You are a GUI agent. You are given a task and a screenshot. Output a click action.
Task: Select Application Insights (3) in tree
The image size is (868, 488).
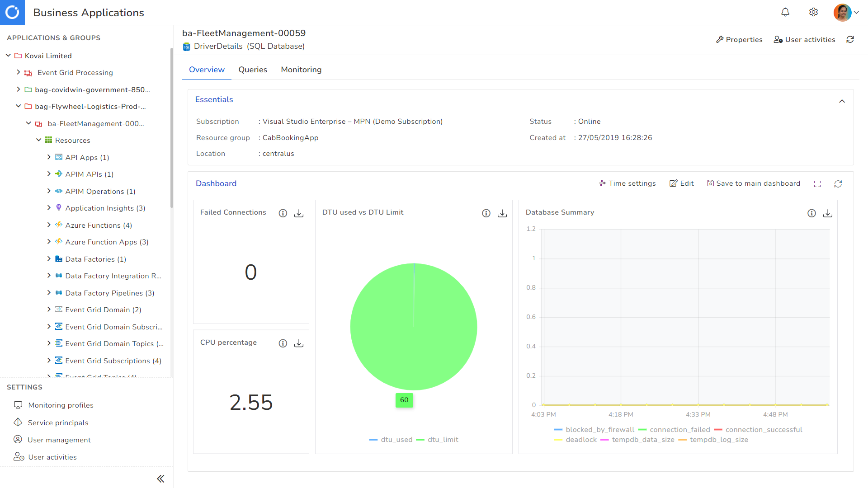click(105, 208)
